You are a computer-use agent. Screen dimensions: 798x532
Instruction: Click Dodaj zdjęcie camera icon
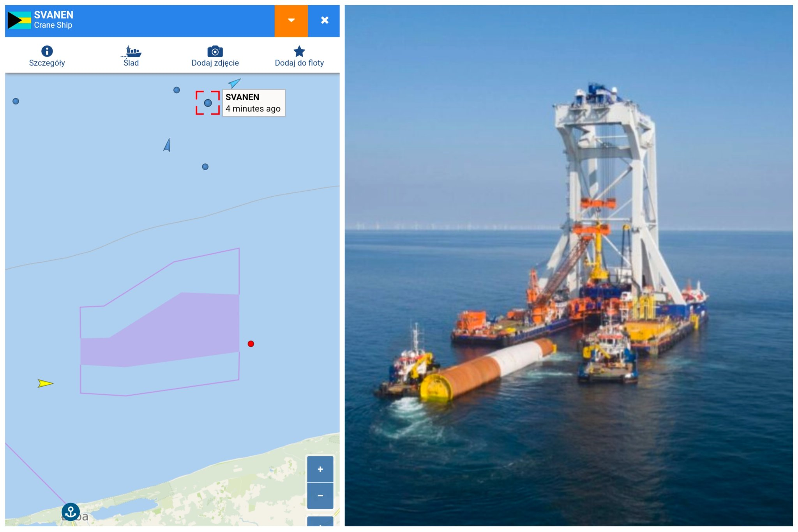click(215, 51)
